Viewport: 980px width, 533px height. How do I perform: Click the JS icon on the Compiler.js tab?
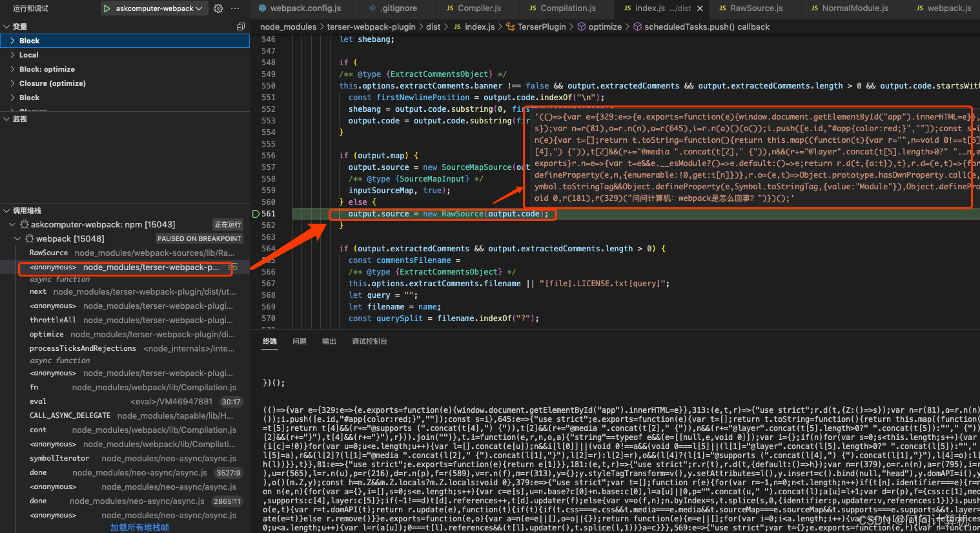(x=450, y=8)
